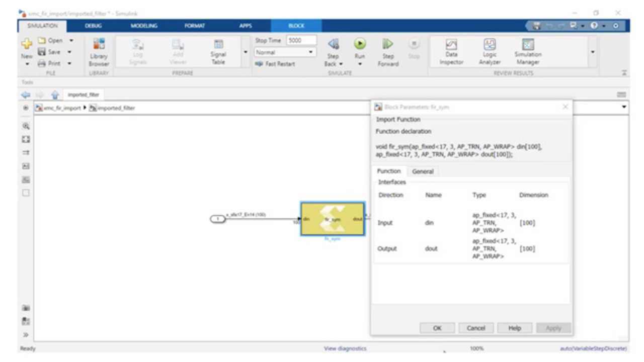
Task: Switch to the General tab in dialog
Action: [x=423, y=171]
